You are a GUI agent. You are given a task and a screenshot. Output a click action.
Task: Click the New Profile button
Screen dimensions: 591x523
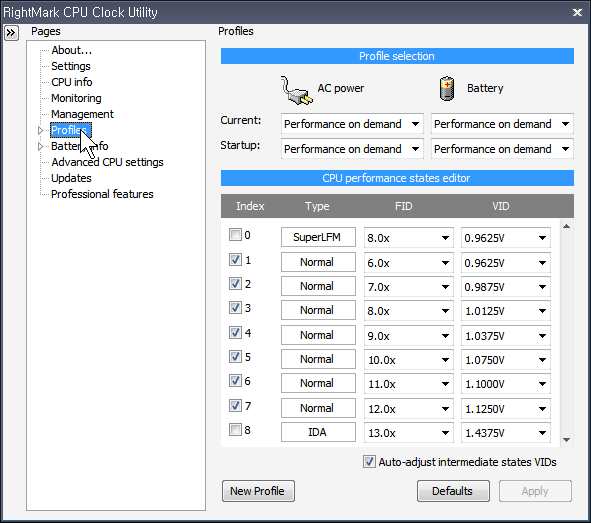pyautogui.click(x=258, y=491)
